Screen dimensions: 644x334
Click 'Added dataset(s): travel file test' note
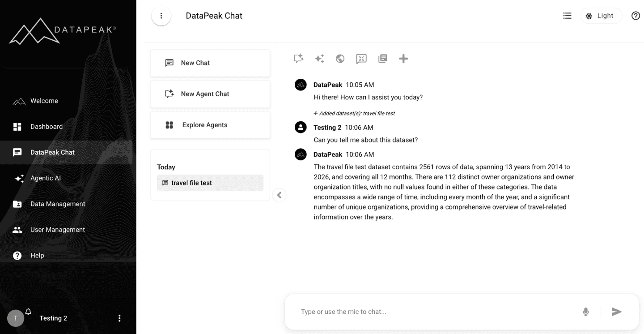tap(355, 114)
